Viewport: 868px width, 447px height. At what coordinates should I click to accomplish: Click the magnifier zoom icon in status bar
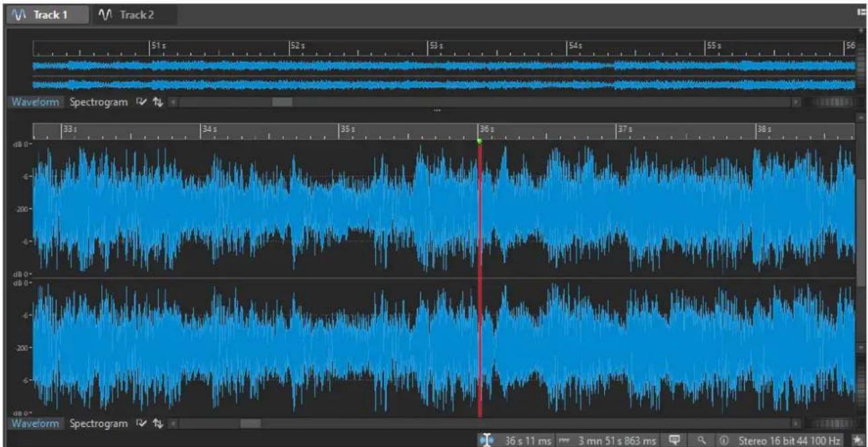[x=702, y=440]
